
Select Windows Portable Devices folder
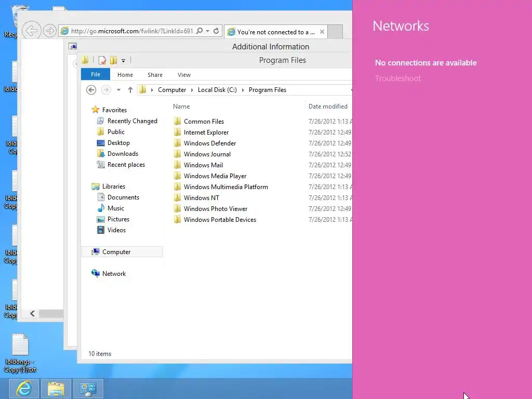[x=220, y=220]
